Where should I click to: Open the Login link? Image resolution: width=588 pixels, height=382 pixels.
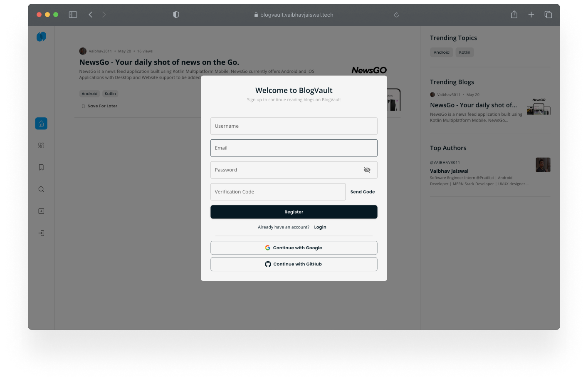[x=320, y=227]
